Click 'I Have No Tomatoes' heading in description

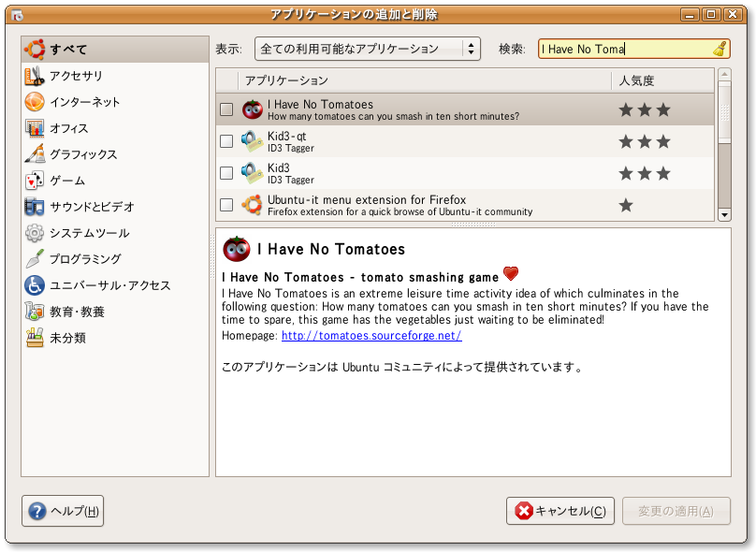[x=331, y=249]
